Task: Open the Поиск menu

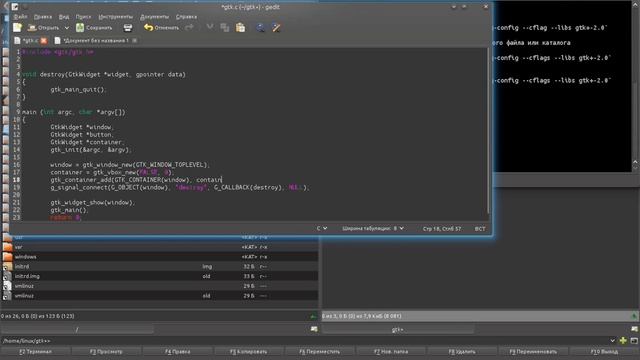Action: [x=83, y=17]
